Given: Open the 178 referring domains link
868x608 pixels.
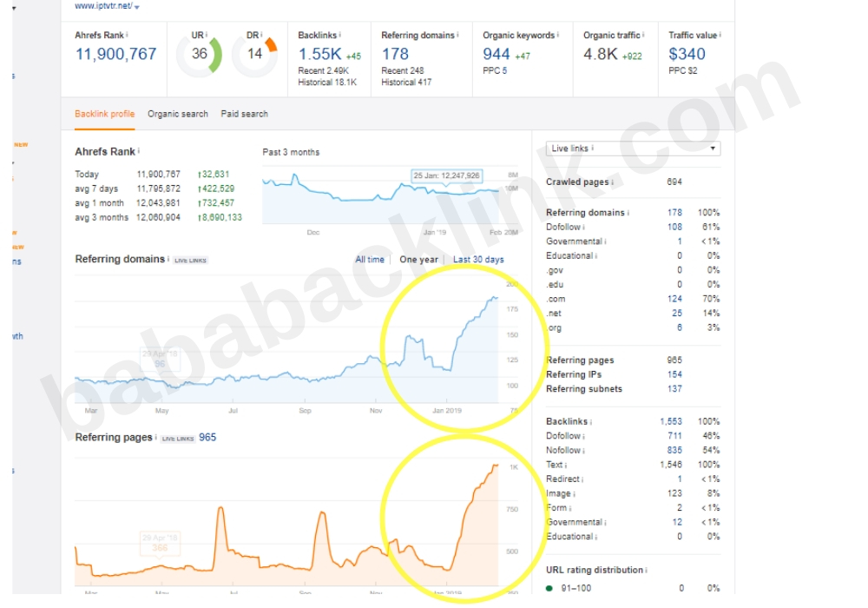Looking at the screenshot, I should tap(395, 54).
